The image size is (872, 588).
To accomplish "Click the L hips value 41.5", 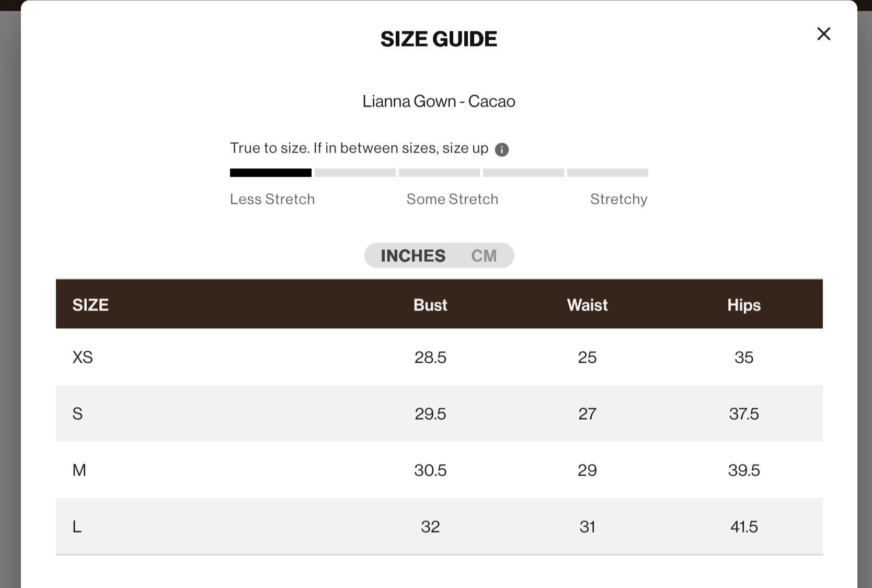I will (x=744, y=527).
